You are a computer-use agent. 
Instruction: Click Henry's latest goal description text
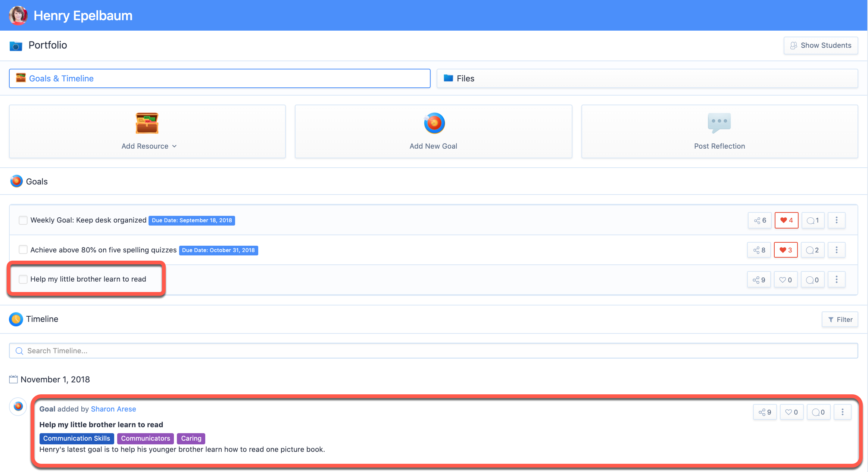click(x=182, y=450)
